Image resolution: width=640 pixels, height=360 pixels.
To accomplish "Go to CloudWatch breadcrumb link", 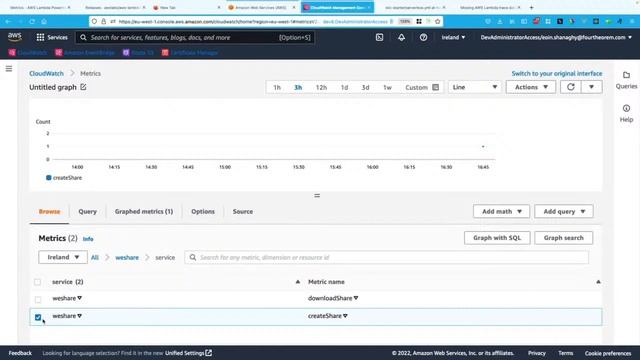I will coord(47,73).
